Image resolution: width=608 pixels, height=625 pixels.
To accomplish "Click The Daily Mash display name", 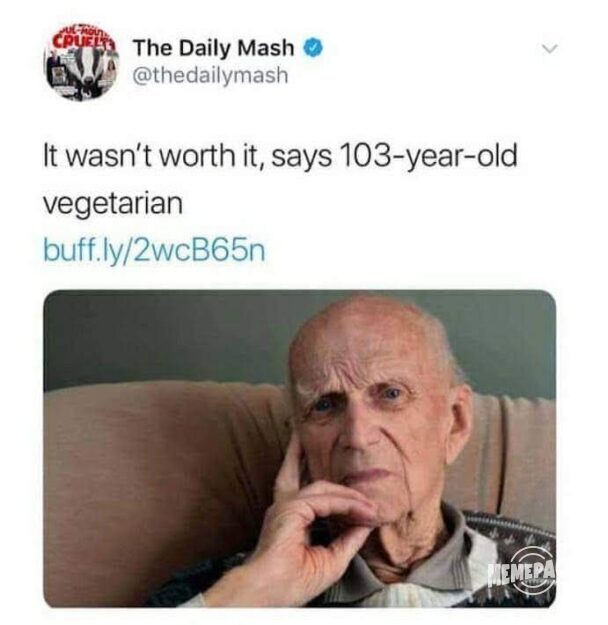I will [x=214, y=48].
